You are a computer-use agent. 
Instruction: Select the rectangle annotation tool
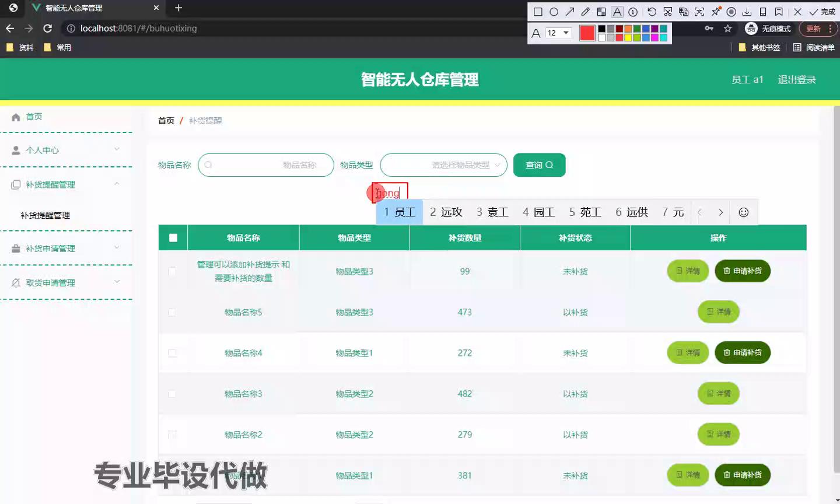(x=538, y=12)
